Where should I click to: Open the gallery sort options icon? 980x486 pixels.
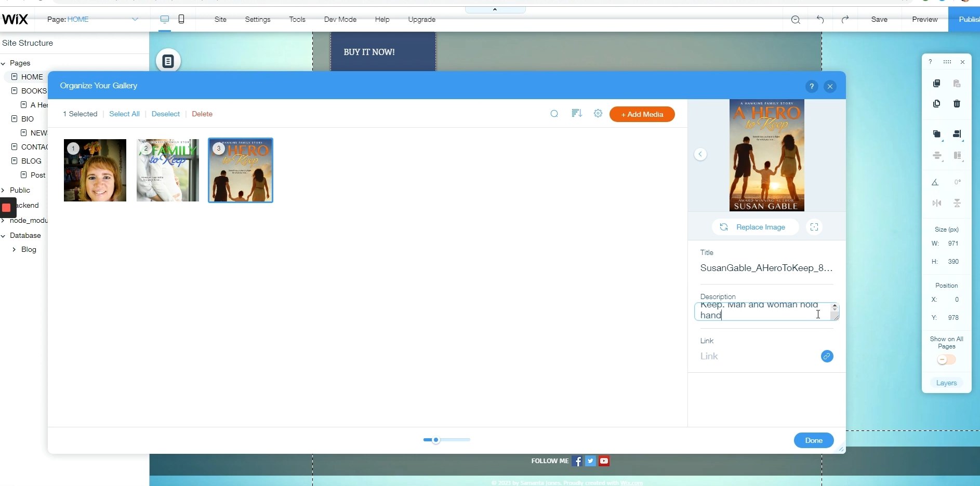click(x=577, y=113)
